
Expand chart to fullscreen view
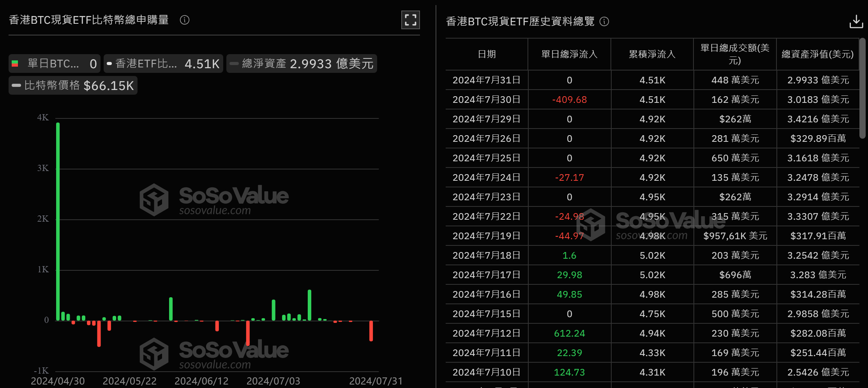pos(411,20)
